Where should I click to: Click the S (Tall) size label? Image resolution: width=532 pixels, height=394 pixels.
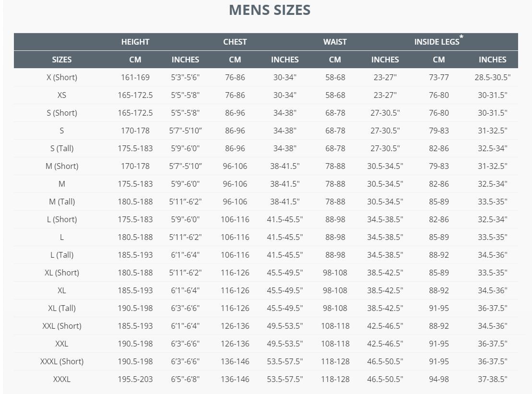tap(62, 148)
